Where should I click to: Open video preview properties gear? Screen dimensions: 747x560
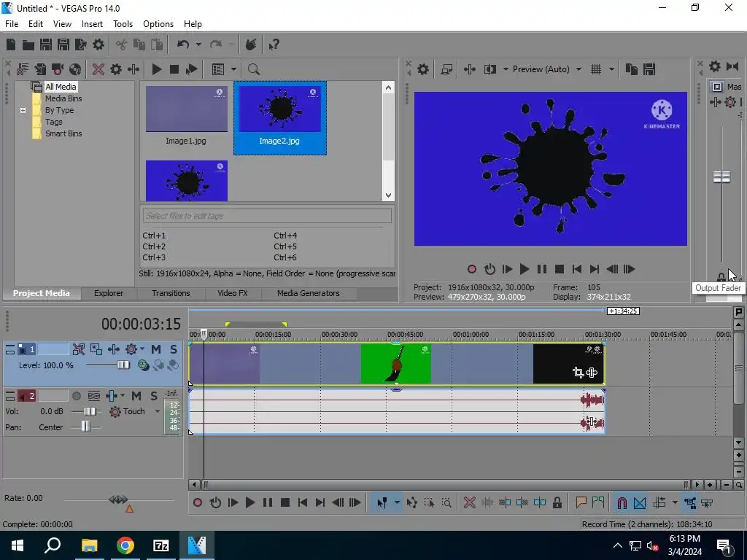click(x=423, y=69)
